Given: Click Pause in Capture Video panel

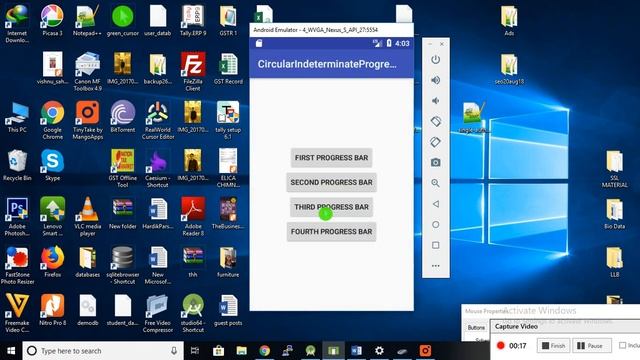Looking at the screenshot, I should click(591, 346).
